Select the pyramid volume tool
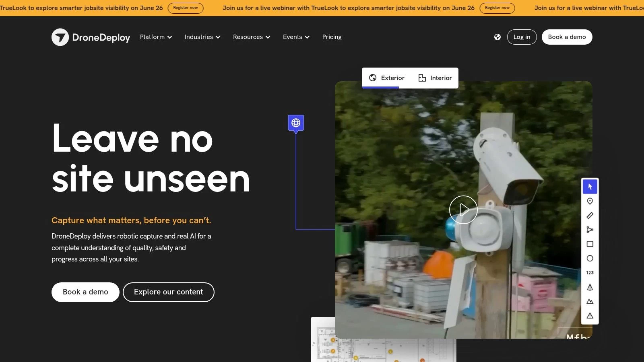 [590, 287]
